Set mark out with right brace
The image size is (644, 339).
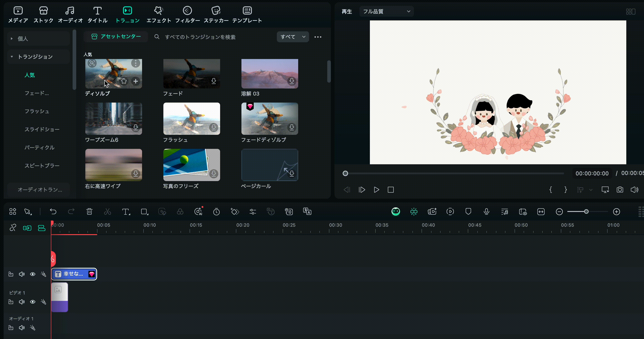click(x=565, y=190)
